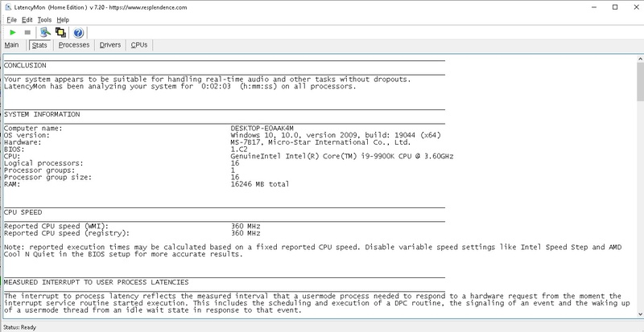Select the Stats tab

[39, 45]
